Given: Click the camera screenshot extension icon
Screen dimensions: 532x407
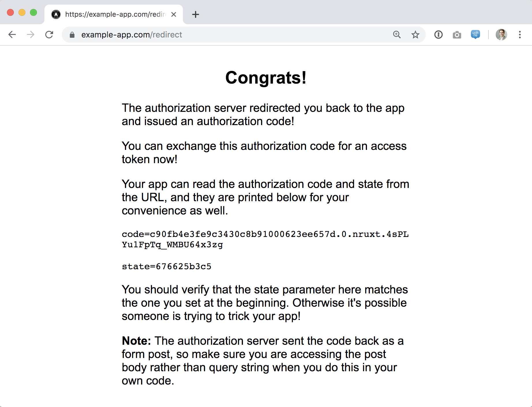Looking at the screenshot, I should coord(457,35).
